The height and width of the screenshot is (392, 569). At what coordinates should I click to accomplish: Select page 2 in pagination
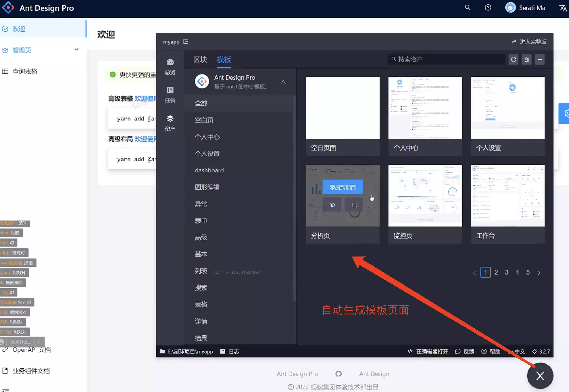tap(496, 272)
